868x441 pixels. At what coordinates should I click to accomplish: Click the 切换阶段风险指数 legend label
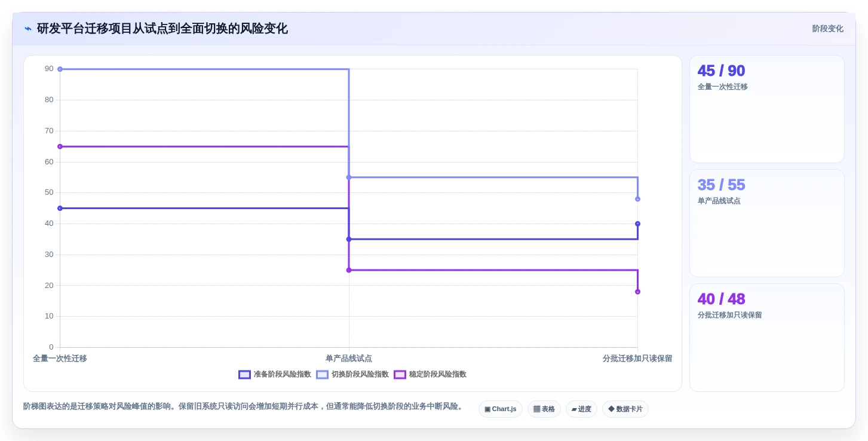360,375
